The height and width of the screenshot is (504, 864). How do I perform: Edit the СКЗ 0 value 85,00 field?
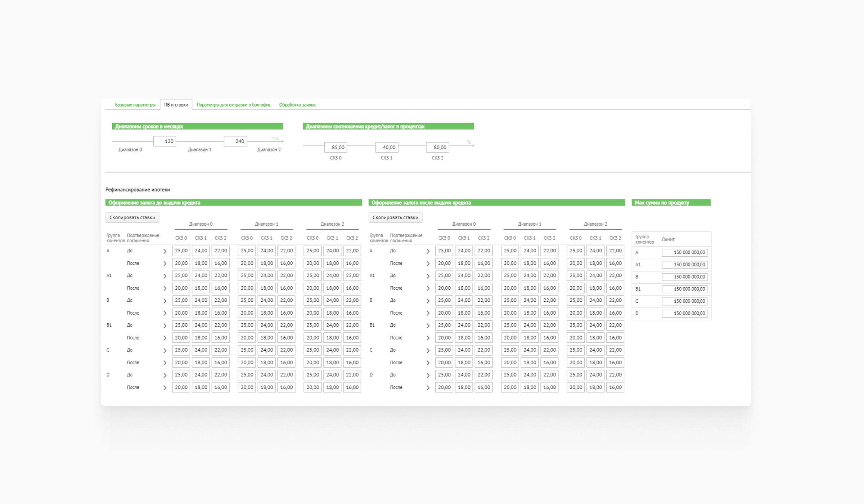tap(336, 147)
